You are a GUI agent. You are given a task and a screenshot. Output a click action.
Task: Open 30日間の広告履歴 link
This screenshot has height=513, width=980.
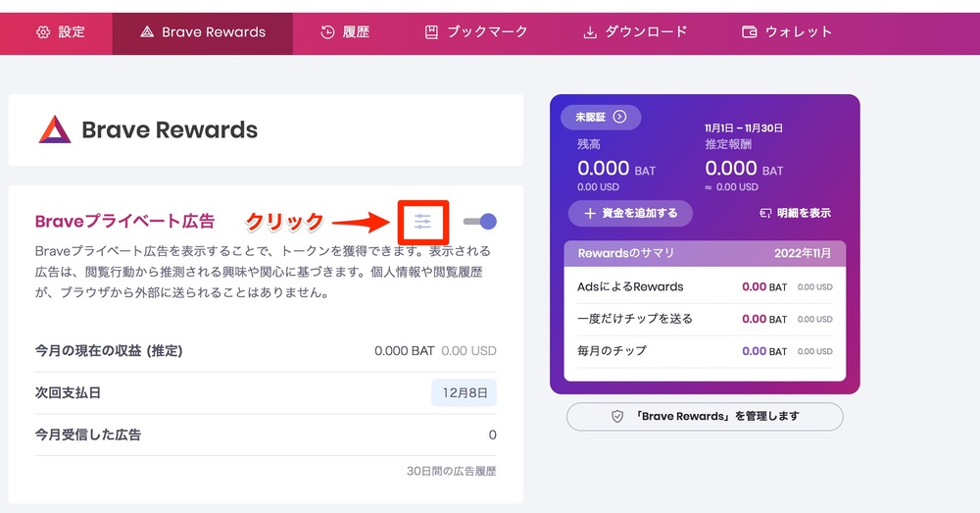pyautogui.click(x=451, y=471)
